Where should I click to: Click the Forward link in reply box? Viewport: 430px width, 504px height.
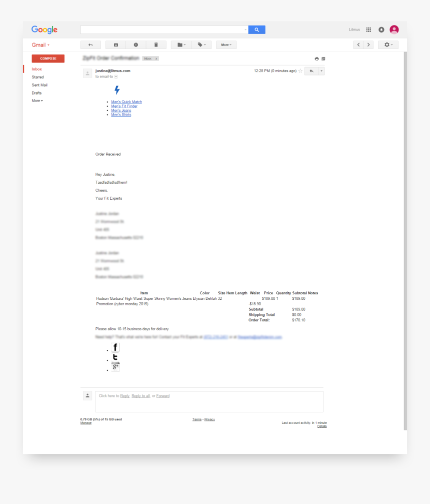pyautogui.click(x=163, y=396)
